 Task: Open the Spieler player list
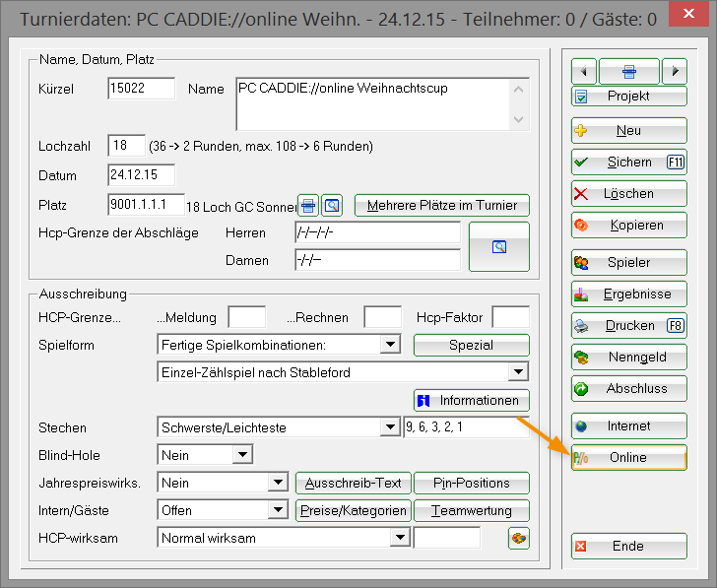pos(628,263)
